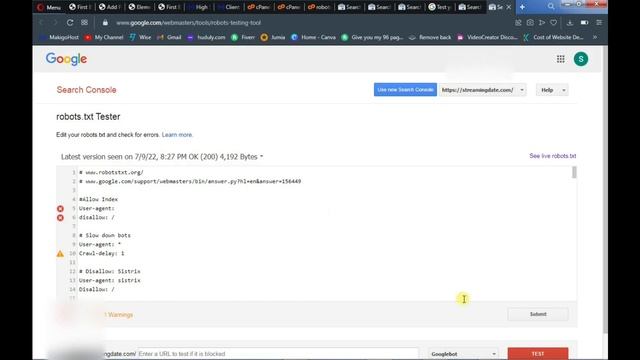Follow the Learn more link
Image resolution: width=640 pixels, height=360 pixels.
177,135
